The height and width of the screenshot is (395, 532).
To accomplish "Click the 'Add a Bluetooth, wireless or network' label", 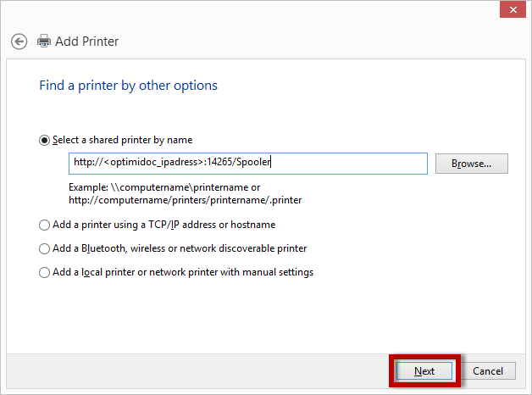I will (180, 248).
